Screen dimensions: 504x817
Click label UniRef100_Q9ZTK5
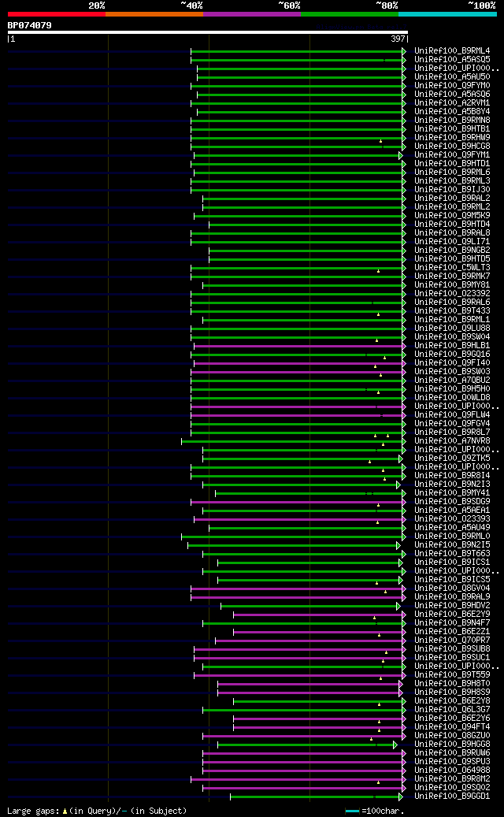click(x=453, y=458)
